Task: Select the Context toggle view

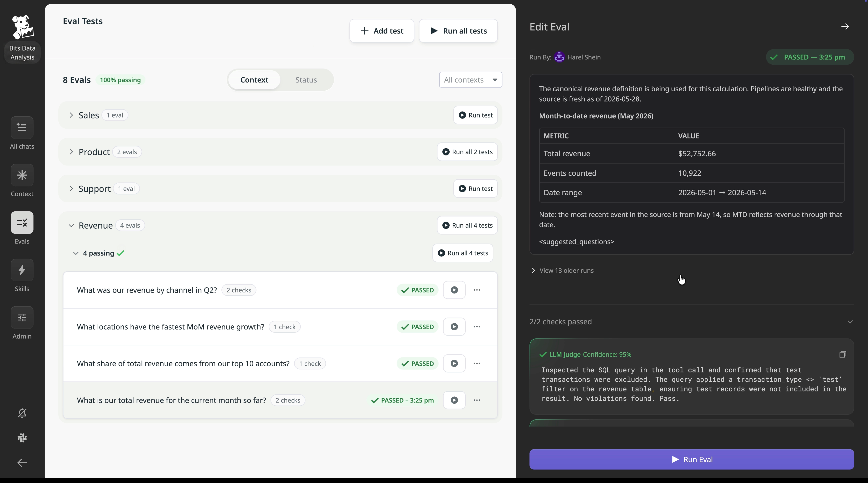Action: point(254,80)
